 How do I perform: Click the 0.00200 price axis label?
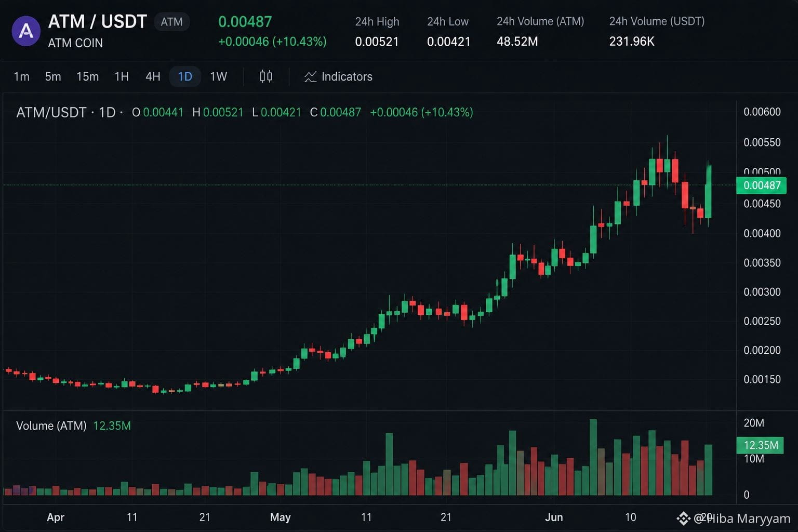[762, 350]
